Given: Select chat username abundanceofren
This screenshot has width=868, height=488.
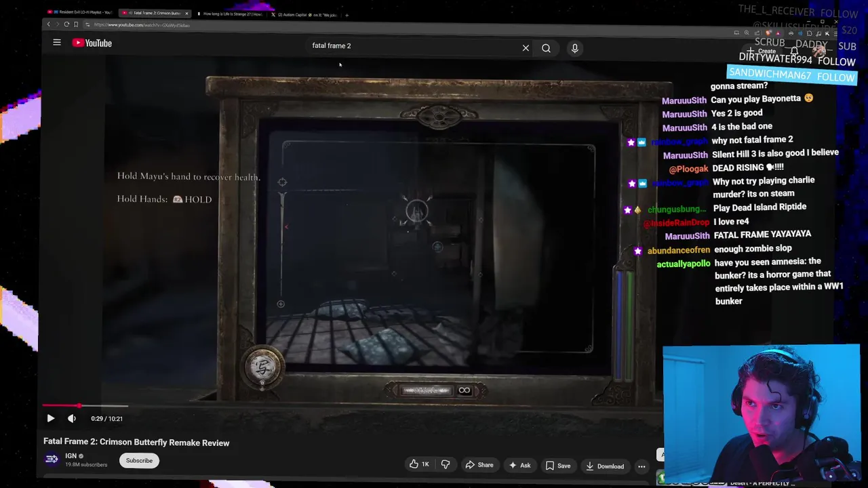Looking at the screenshot, I should 678,250.
